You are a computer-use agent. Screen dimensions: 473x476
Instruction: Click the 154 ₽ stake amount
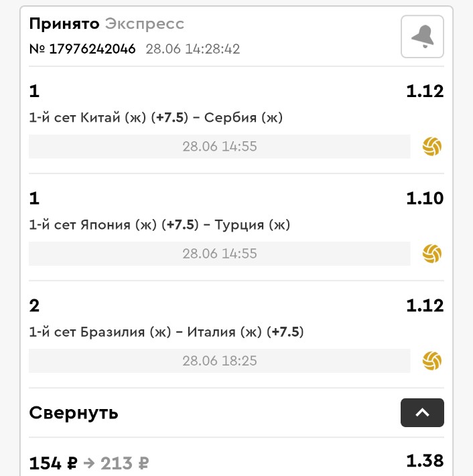[x=54, y=463]
